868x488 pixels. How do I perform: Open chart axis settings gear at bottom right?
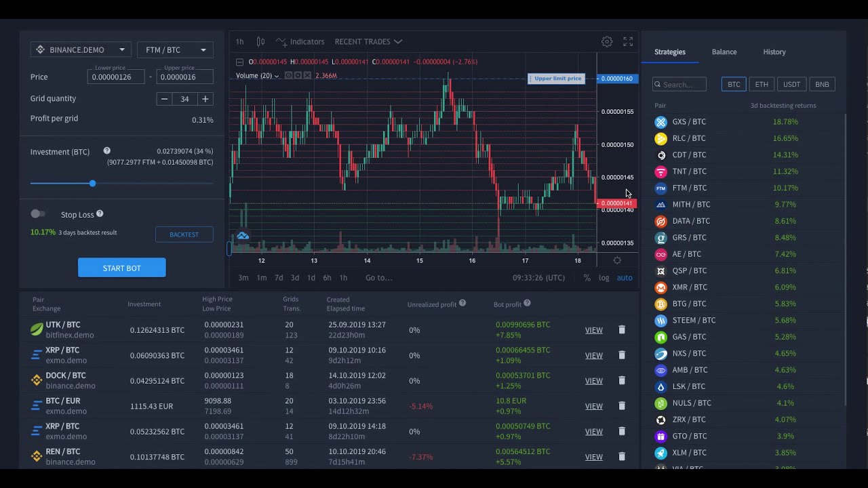coord(617,260)
